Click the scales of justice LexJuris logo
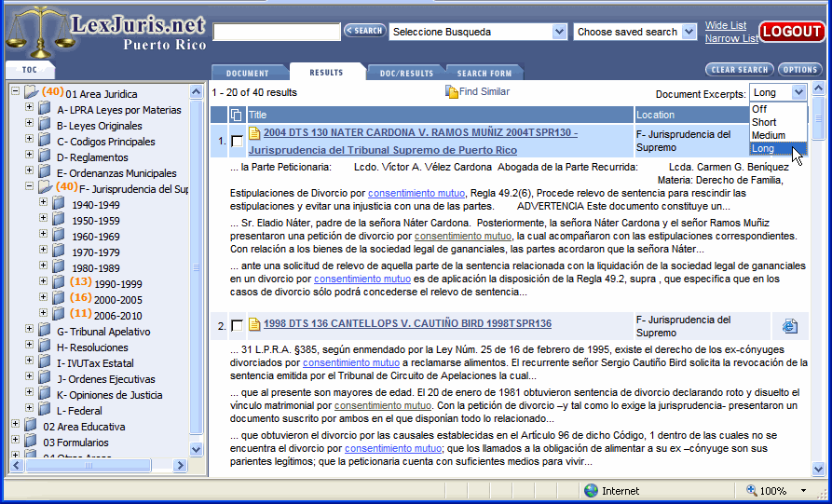This screenshot has width=832, height=504. [40, 32]
